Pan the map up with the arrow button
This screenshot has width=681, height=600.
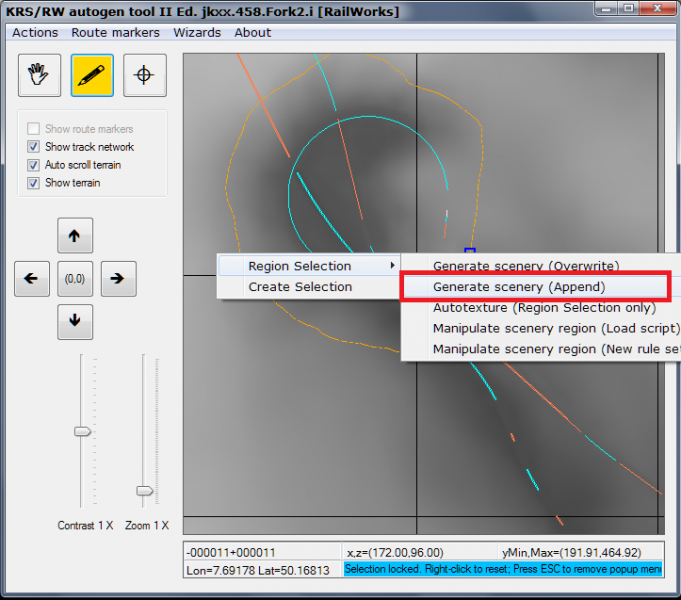pos(75,235)
